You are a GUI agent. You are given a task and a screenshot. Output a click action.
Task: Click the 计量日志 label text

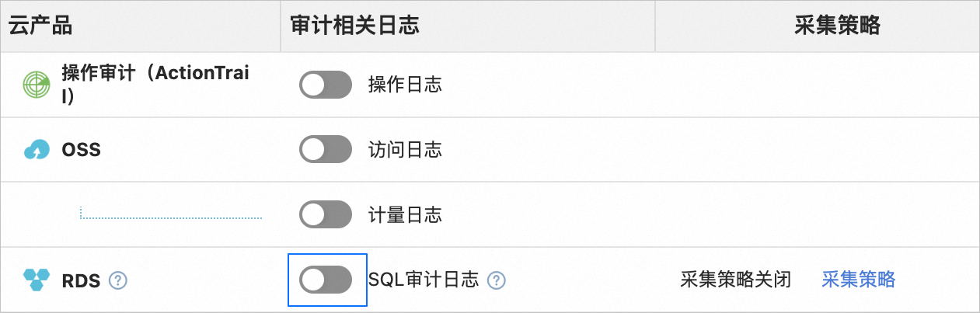pyautogui.click(x=405, y=214)
